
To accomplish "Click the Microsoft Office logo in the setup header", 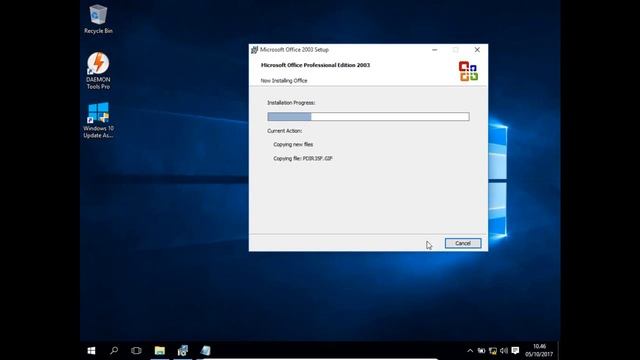I will click(468, 71).
